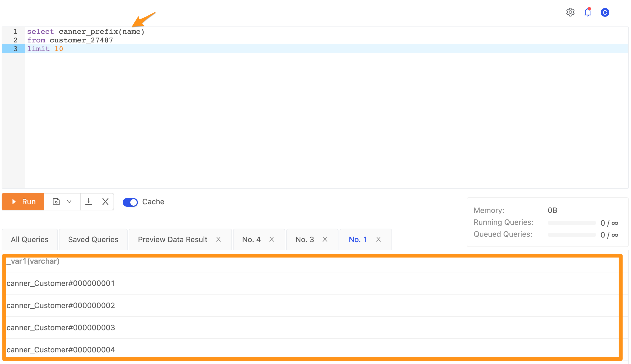631x364 pixels.
Task: Click the 'limit 10' line in the editor
Action: (x=327, y=49)
